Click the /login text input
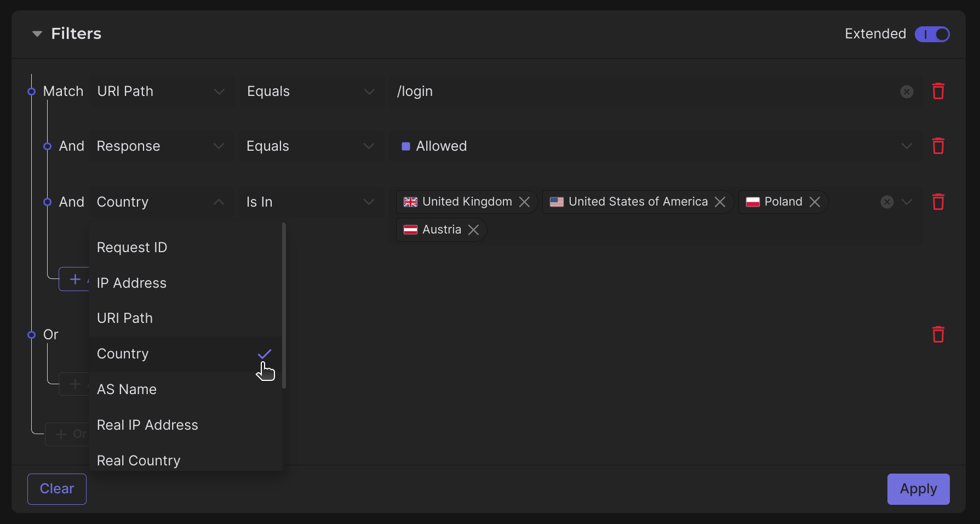This screenshot has height=524, width=980. (x=641, y=91)
